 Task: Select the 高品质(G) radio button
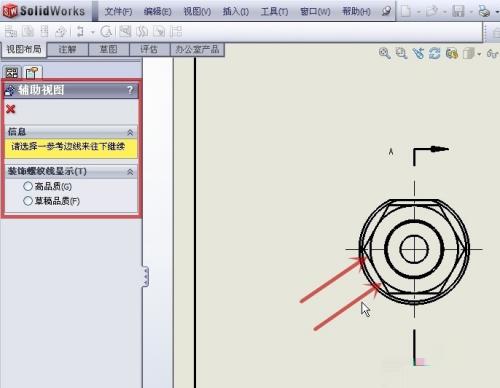28,186
